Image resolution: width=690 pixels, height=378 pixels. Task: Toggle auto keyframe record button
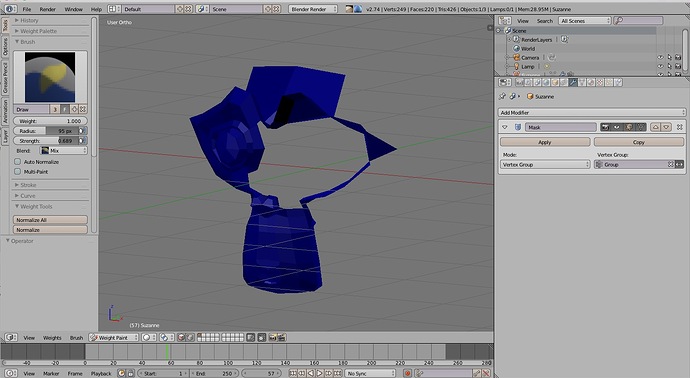click(407, 373)
